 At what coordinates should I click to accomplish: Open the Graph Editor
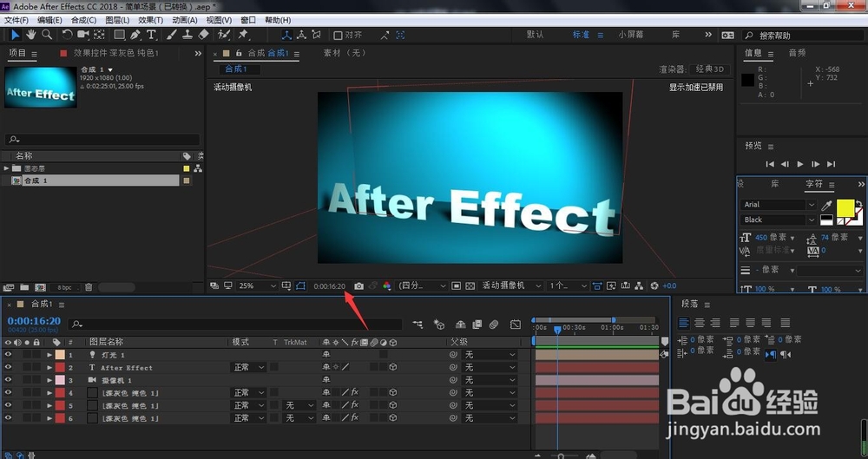click(516, 325)
